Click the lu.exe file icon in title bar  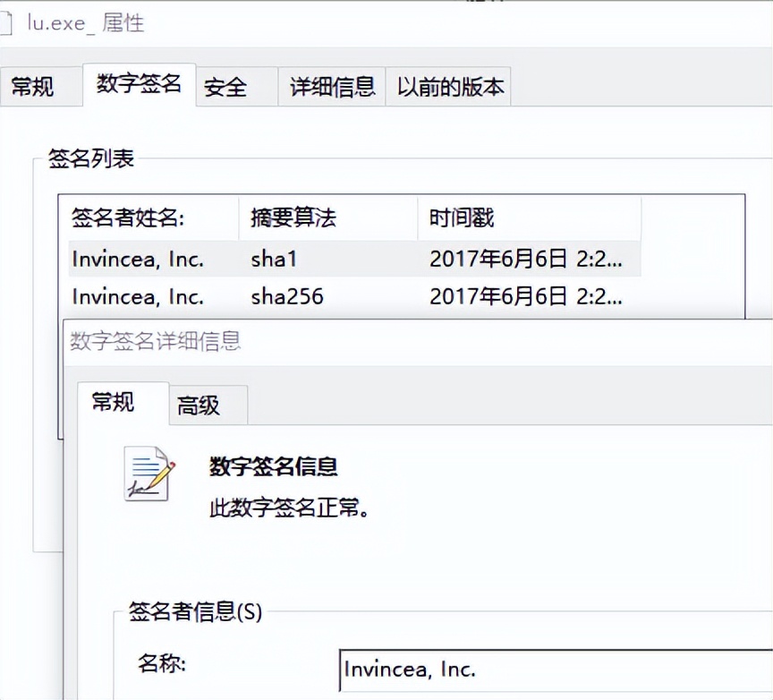[8, 23]
